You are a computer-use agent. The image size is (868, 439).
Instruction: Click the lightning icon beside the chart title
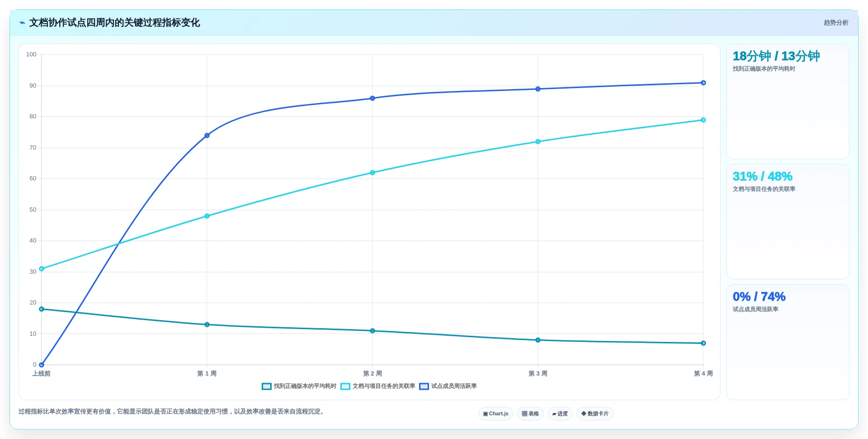coord(22,23)
